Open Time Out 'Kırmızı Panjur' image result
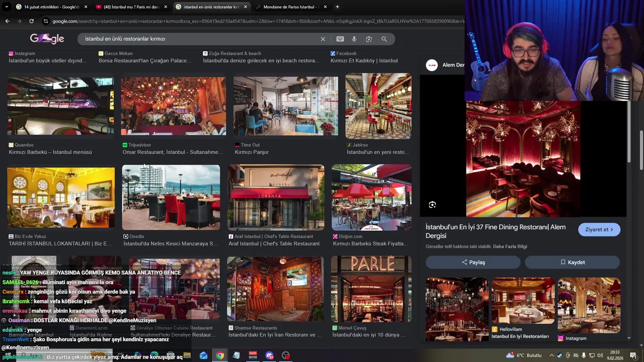Image resolution: width=644 pixels, height=362 pixels. coord(286,106)
